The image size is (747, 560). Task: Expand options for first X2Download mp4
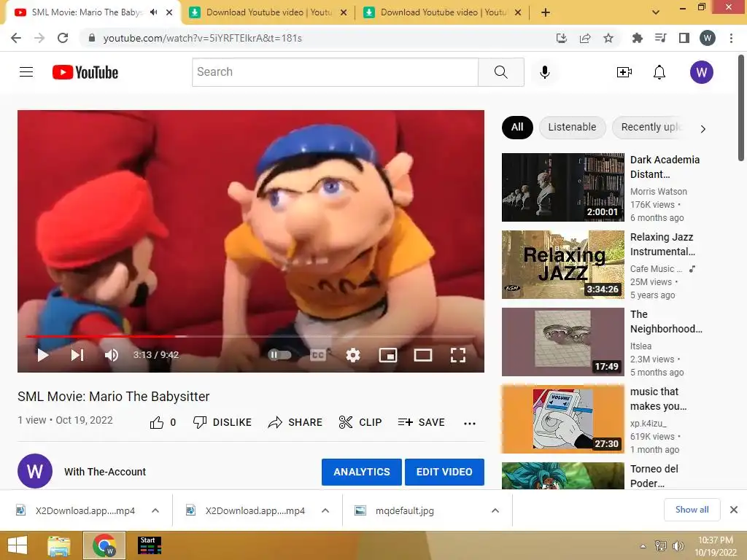click(155, 510)
